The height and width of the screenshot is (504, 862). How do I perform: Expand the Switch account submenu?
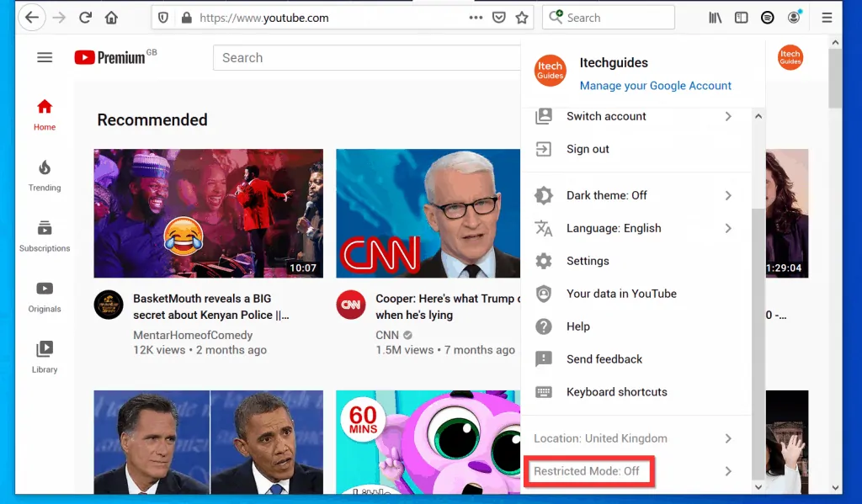click(636, 116)
